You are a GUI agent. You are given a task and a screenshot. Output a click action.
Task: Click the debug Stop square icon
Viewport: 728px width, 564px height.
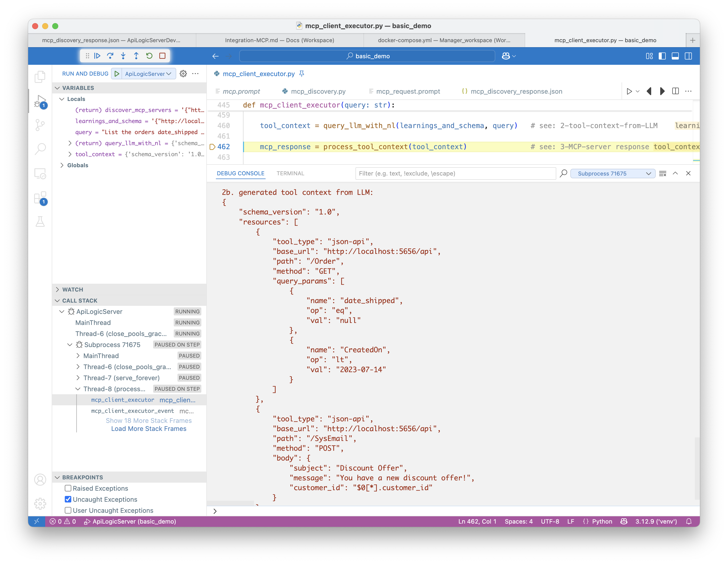point(162,56)
